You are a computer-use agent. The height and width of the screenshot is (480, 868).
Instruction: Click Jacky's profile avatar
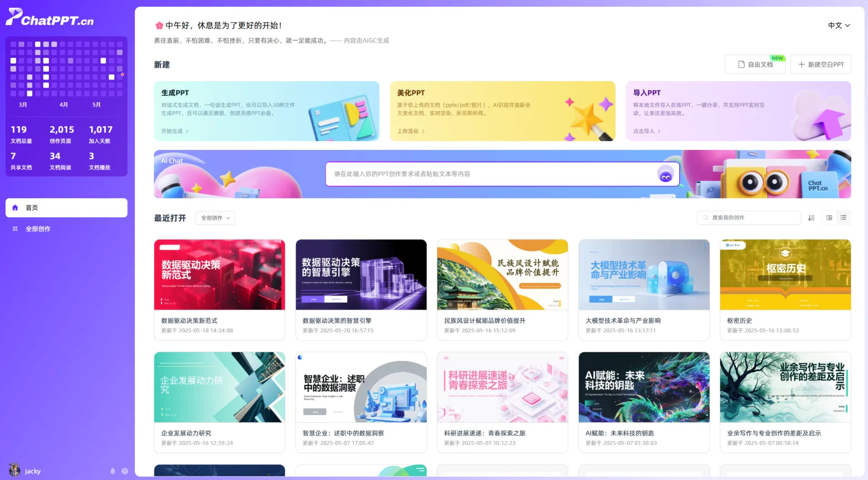point(14,470)
